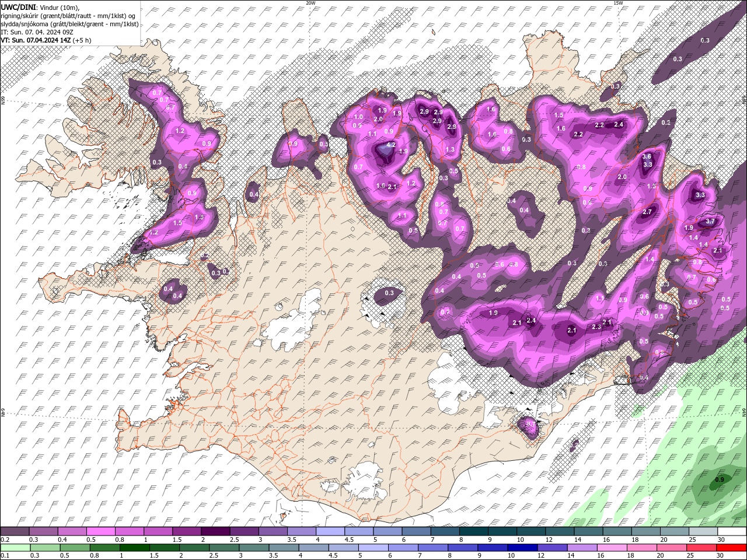This screenshot has height=560, width=747.
Task: Click the 2.3 snowfall value on the map
Action: click(x=596, y=327)
